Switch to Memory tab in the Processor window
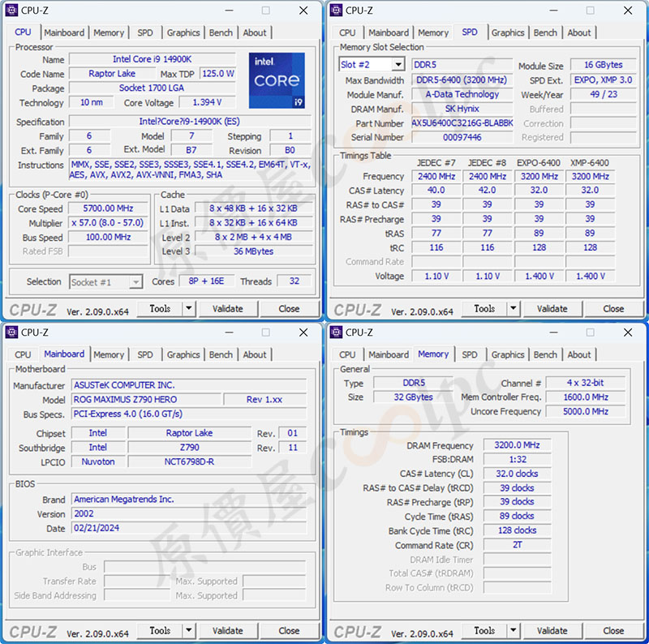The height and width of the screenshot is (644, 649). coord(109,32)
